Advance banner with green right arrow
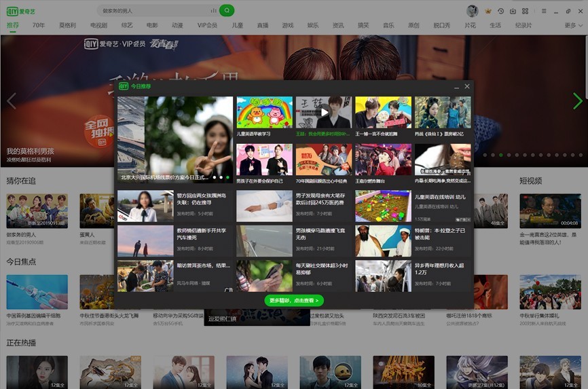 (x=578, y=101)
